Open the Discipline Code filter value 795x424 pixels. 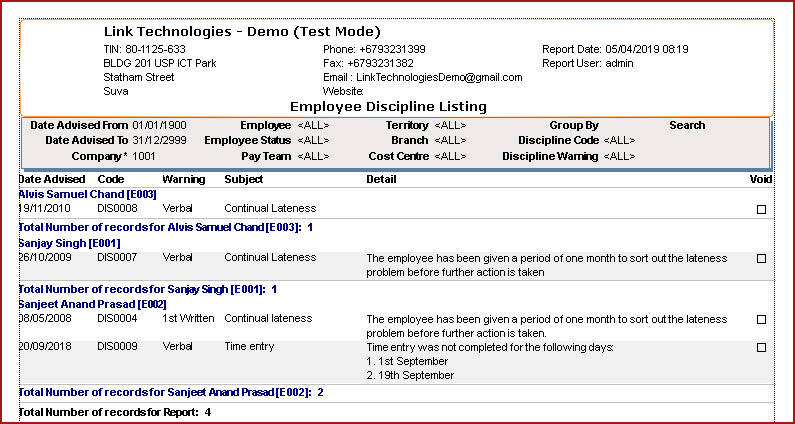point(619,141)
